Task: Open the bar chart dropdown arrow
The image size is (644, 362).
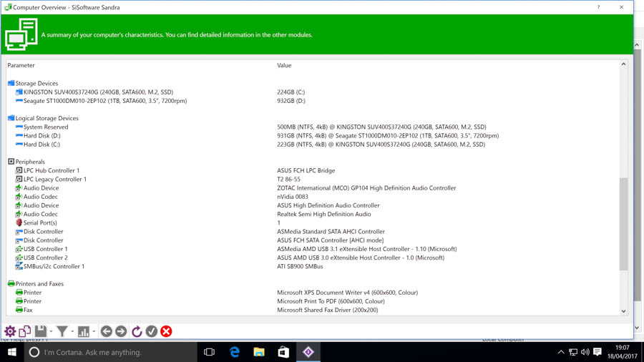Action: 94,332
